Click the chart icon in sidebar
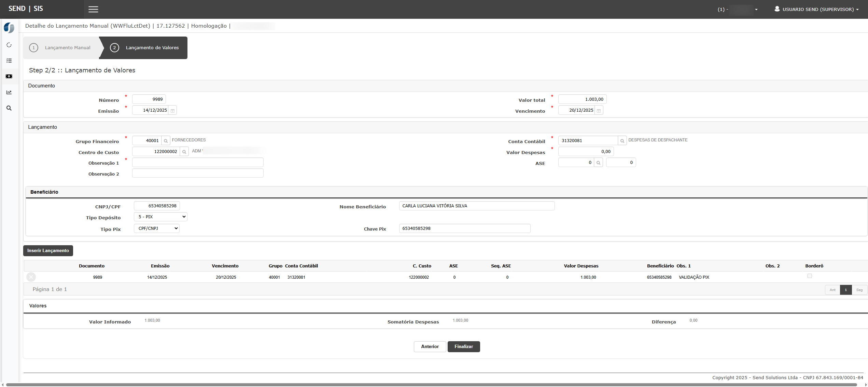The image size is (868, 387). tap(9, 92)
